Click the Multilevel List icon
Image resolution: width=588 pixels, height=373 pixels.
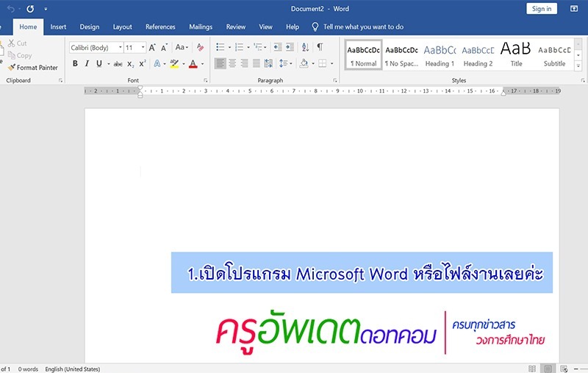coord(258,47)
